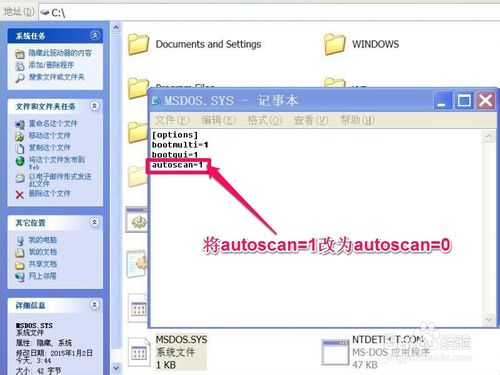Click the 移动这个文件 icon
The image size is (500, 375).
click(x=20, y=136)
